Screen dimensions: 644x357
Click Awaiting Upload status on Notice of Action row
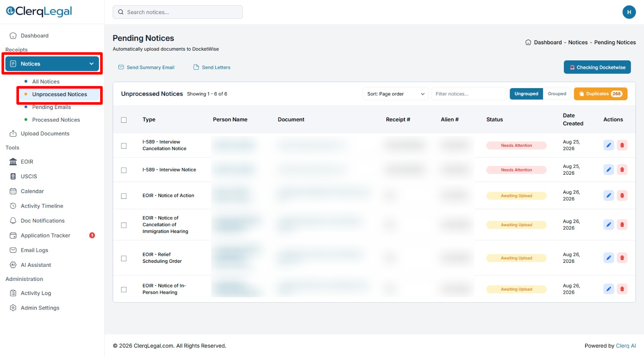(516, 196)
